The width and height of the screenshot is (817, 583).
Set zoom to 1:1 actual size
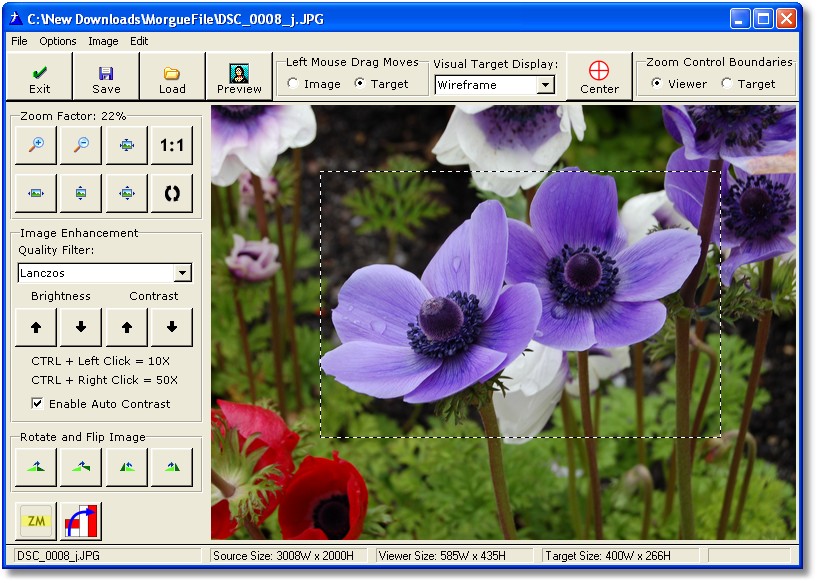(x=171, y=145)
